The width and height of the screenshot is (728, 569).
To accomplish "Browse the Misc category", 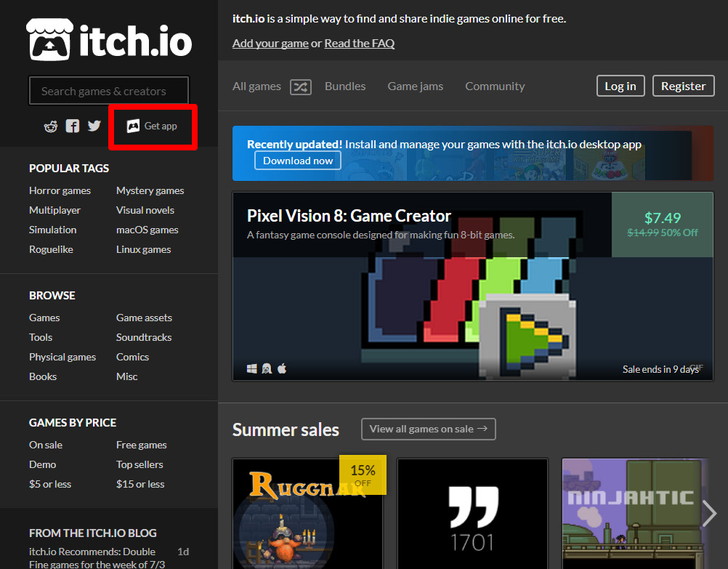I will (x=127, y=376).
